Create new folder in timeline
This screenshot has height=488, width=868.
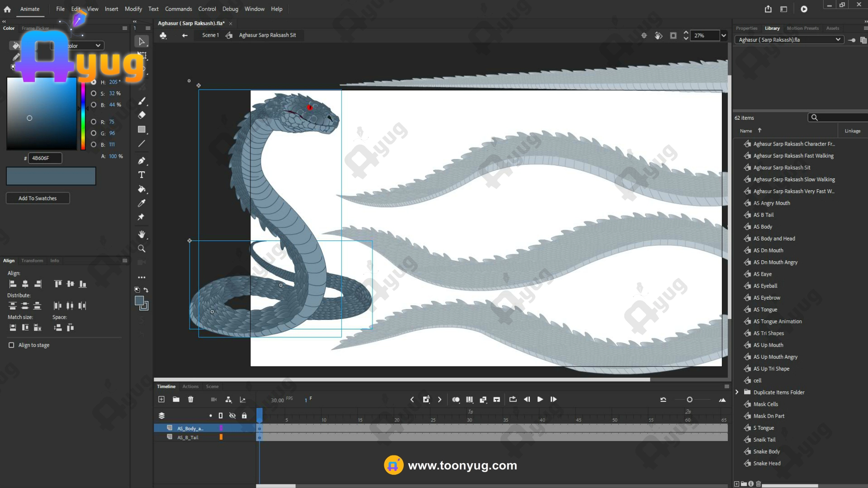[x=176, y=399]
